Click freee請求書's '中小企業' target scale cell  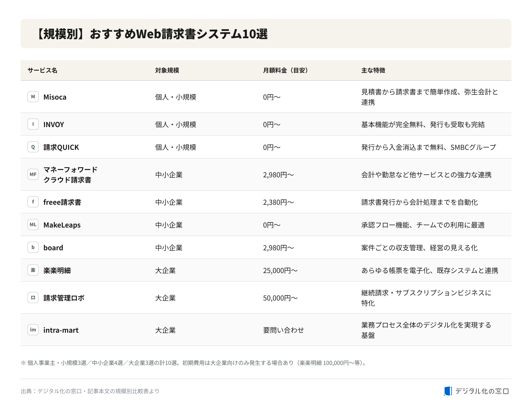click(169, 202)
